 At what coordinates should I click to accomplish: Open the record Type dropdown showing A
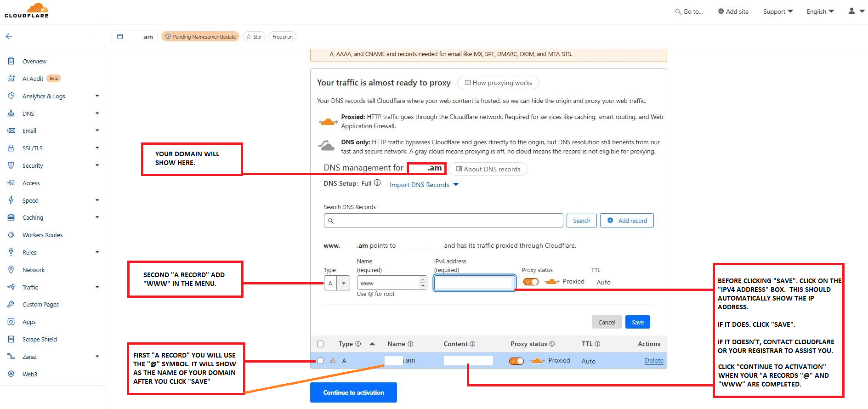pyautogui.click(x=337, y=283)
